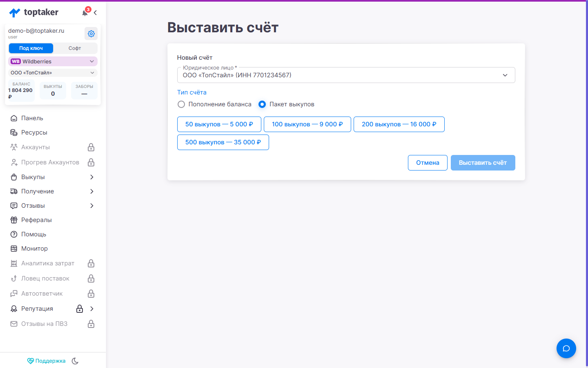Collapse the sidebar with the arrow
The width and height of the screenshot is (588, 368).
[x=95, y=13]
